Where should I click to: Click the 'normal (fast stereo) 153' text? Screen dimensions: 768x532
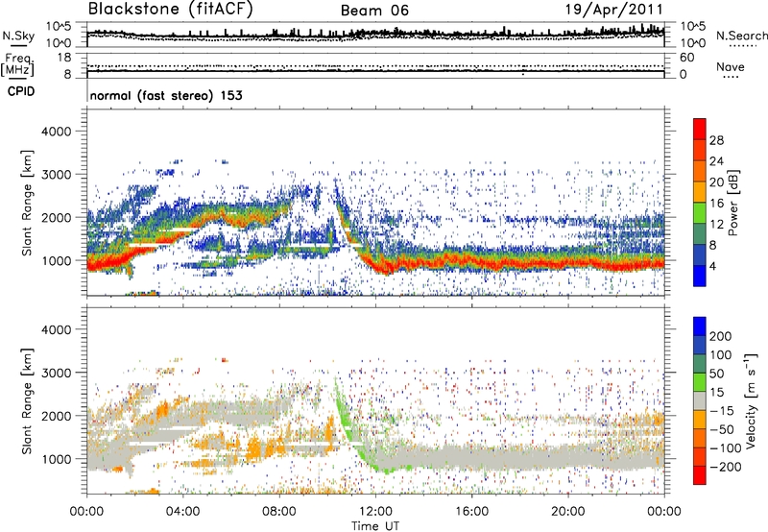[x=166, y=95]
